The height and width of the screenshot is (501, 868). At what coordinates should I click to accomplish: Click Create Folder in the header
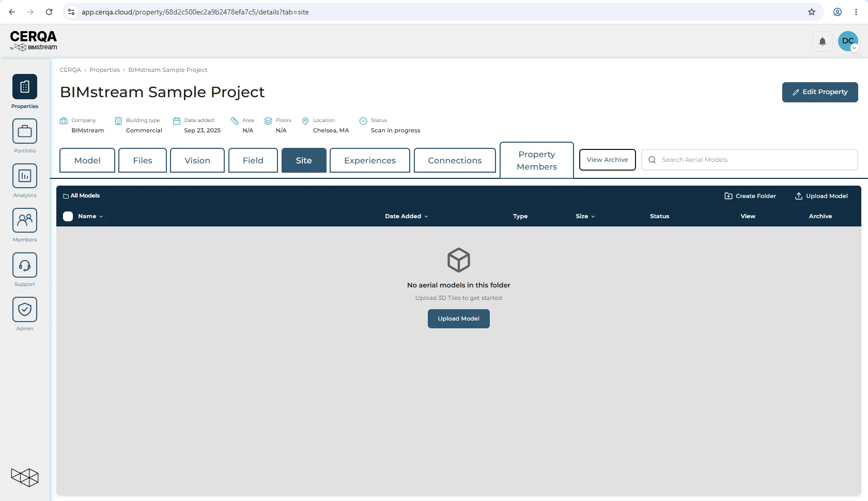tap(750, 196)
